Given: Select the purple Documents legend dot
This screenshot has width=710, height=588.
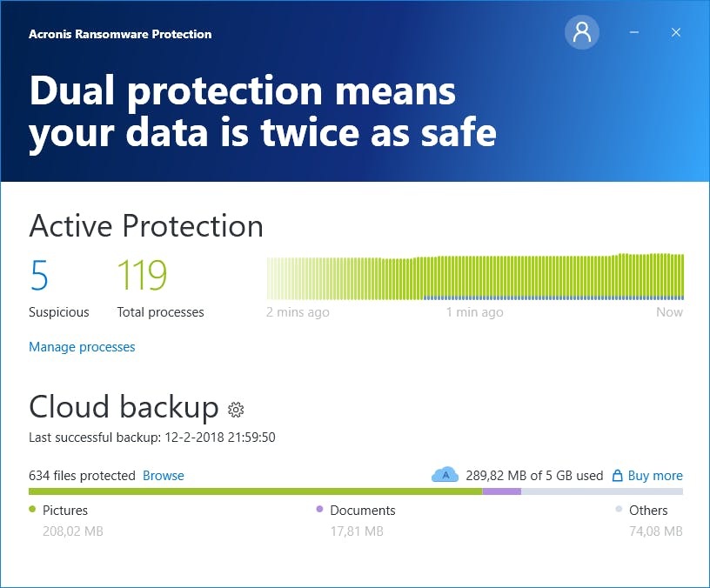Looking at the screenshot, I should (320, 510).
